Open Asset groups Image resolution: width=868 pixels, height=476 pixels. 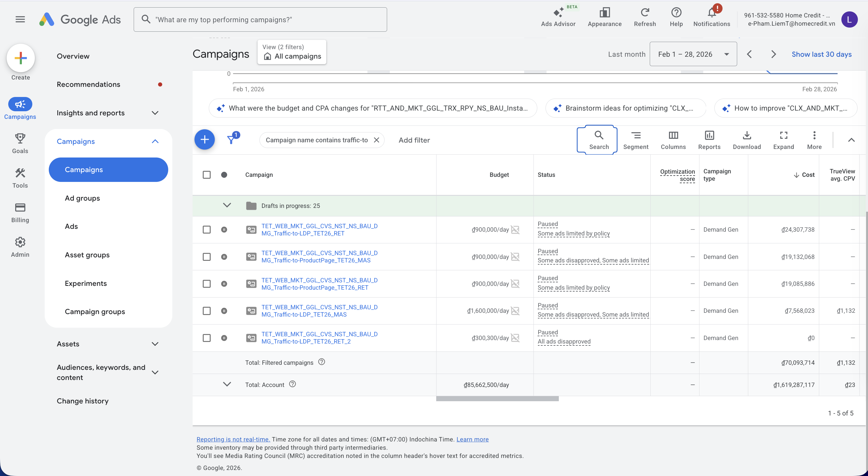click(87, 255)
